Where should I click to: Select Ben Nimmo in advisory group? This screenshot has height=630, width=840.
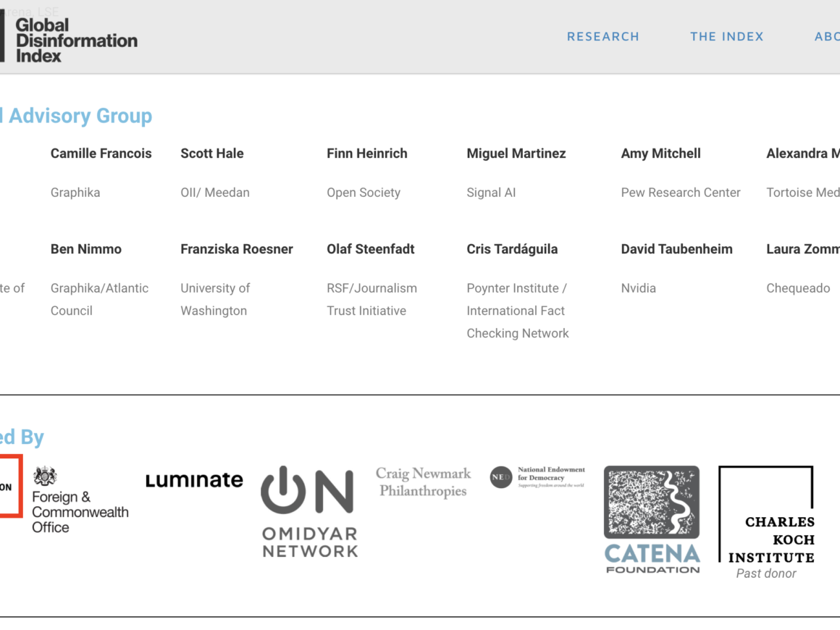tap(86, 249)
